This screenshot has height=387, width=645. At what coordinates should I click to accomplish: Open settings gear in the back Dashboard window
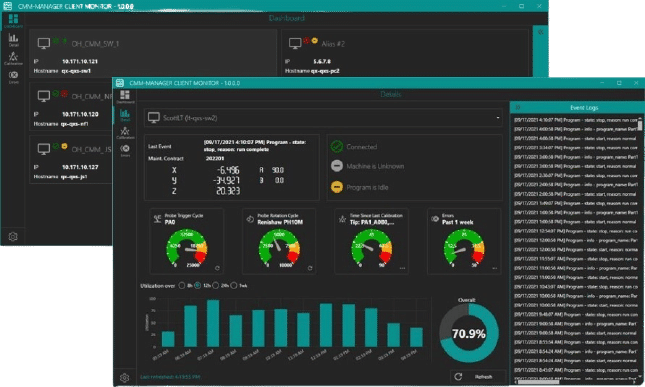(x=13, y=237)
